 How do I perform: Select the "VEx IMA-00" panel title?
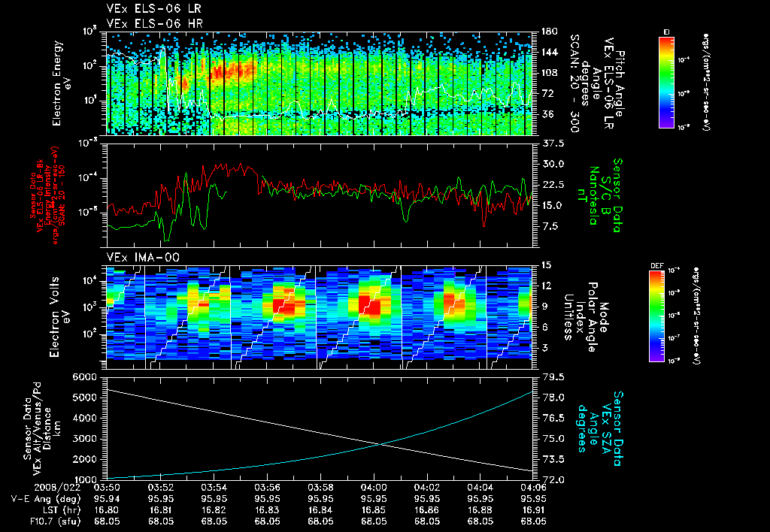click(x=143, y=257)
